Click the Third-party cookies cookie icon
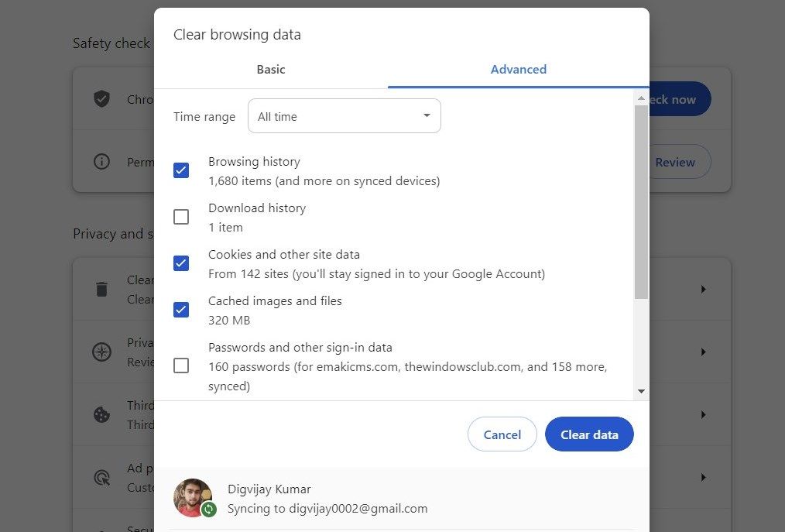785x532 pixels. coord(101,414)
